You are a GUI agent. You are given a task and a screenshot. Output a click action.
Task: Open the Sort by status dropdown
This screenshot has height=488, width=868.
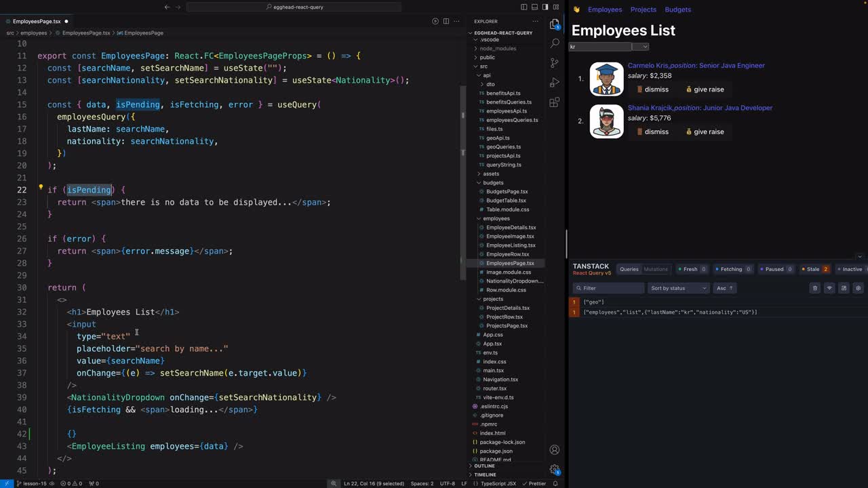tap(678, 288)
